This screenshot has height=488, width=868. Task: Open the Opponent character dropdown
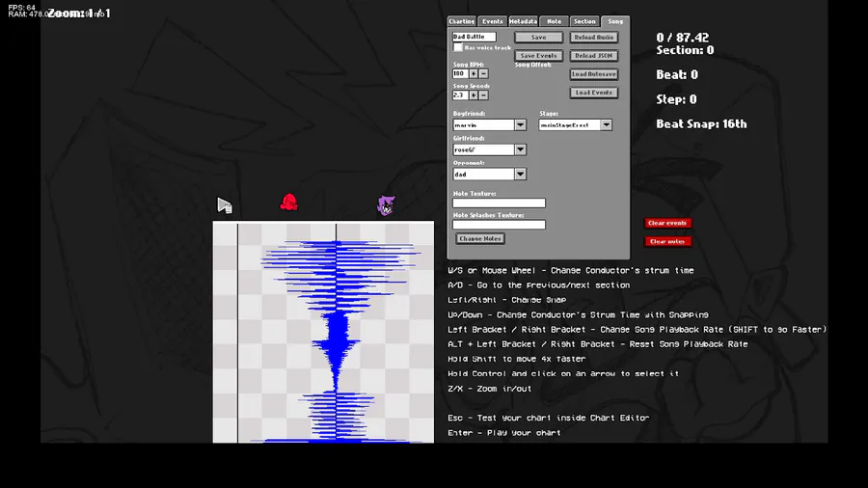520,174
